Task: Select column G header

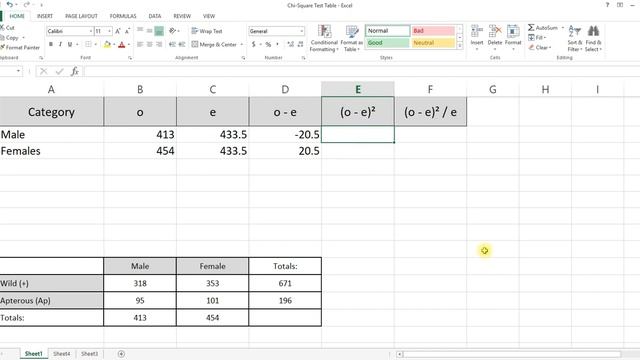Action: tap(493, 89)
